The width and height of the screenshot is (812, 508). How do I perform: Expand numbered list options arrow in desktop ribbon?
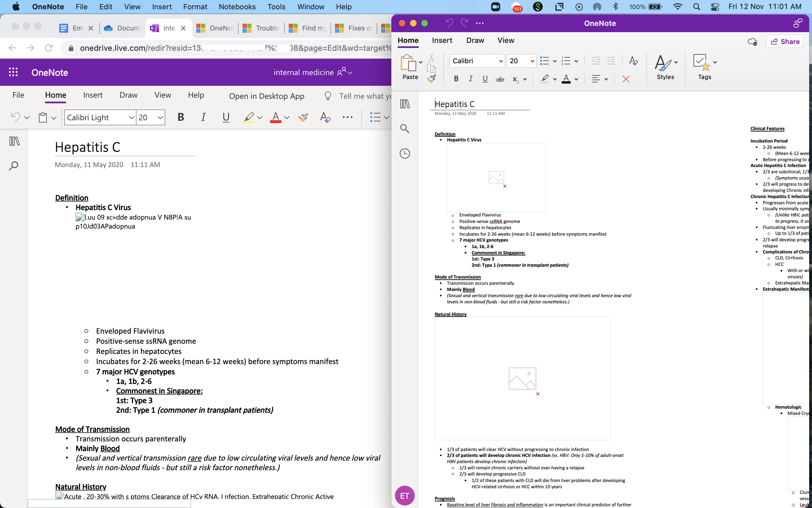(x=576, y=61)
